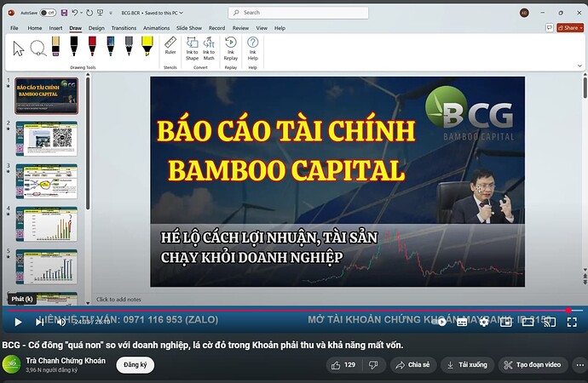
Task: Enable the miniplayer
Action: [506, 322]
